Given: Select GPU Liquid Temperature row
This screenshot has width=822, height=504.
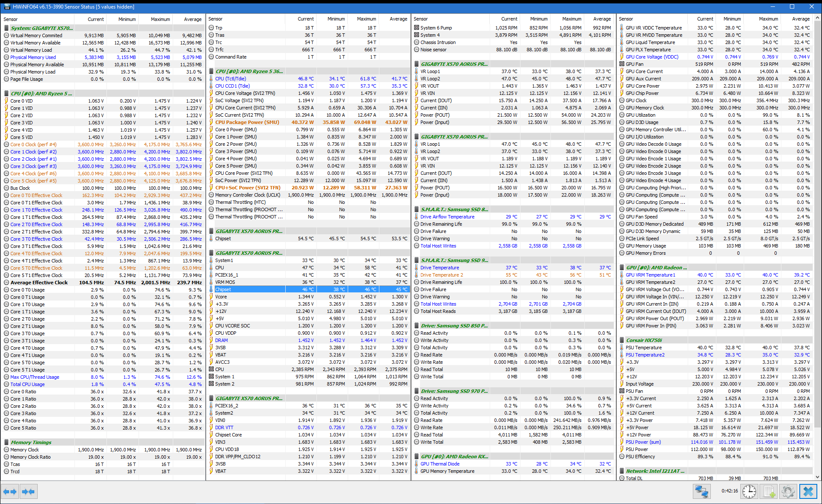Looking at the screenshot, I should click(715, 42).
